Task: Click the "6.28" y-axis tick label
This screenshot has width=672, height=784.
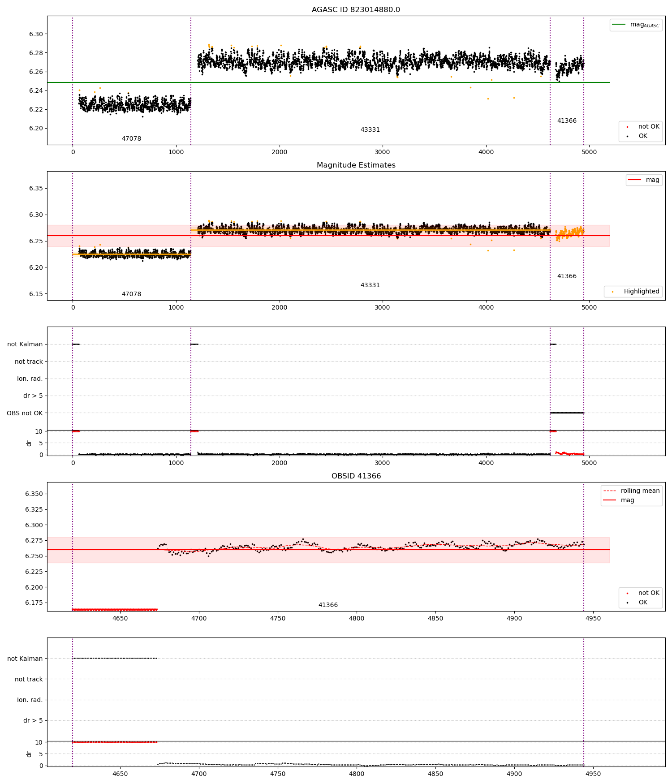Action: (x=36, y=53)
